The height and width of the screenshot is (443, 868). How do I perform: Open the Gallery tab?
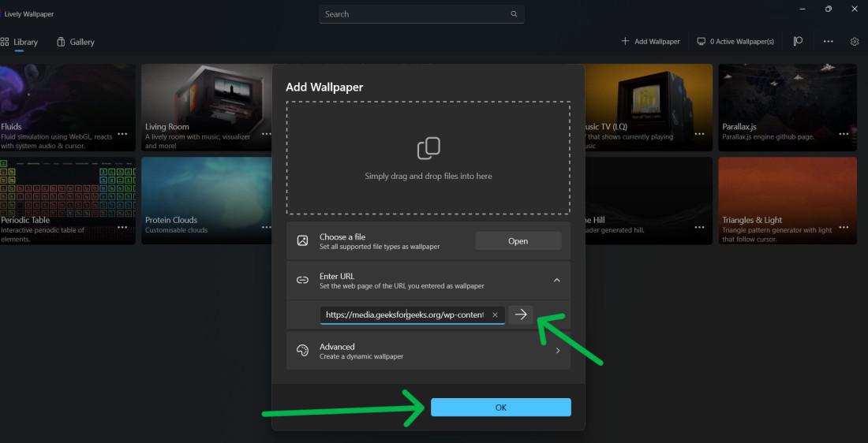pos(75,42)
